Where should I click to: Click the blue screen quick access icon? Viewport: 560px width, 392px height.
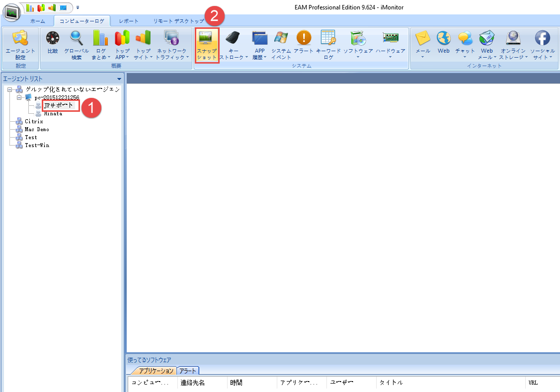pos(63,7)
